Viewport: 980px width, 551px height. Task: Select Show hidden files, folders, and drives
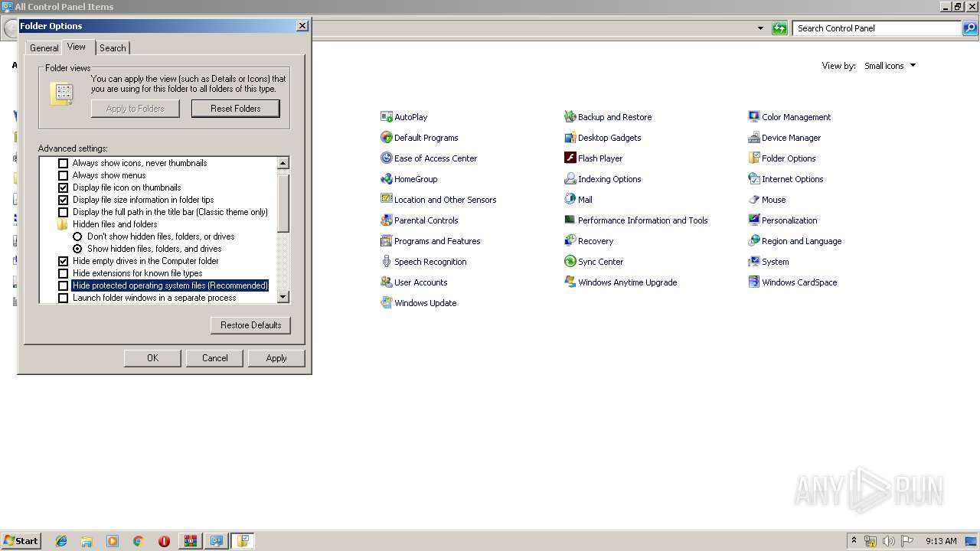pyautogui.click(x=77, y=249)
